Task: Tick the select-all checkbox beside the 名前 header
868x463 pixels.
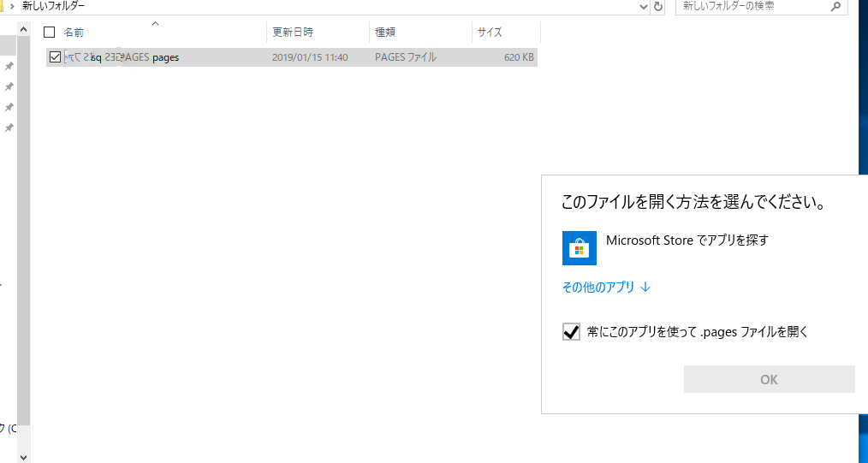Action: pos(49,33)
